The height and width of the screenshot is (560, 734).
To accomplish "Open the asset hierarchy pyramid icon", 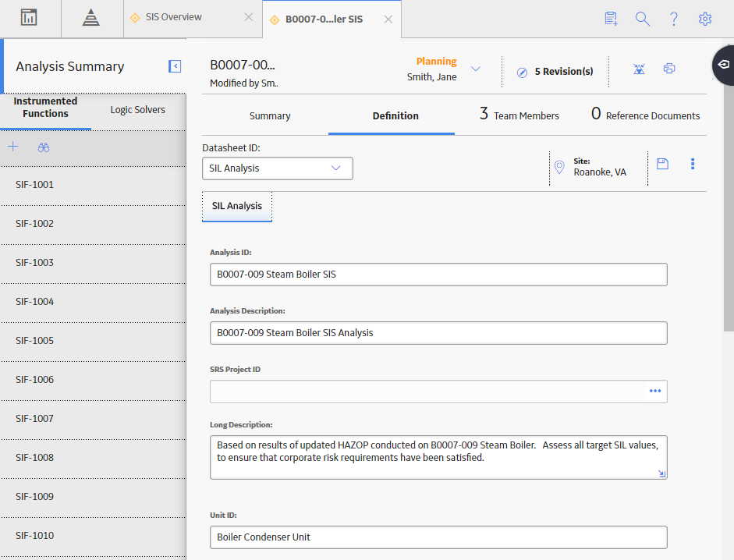I will [x=90, y=18].
